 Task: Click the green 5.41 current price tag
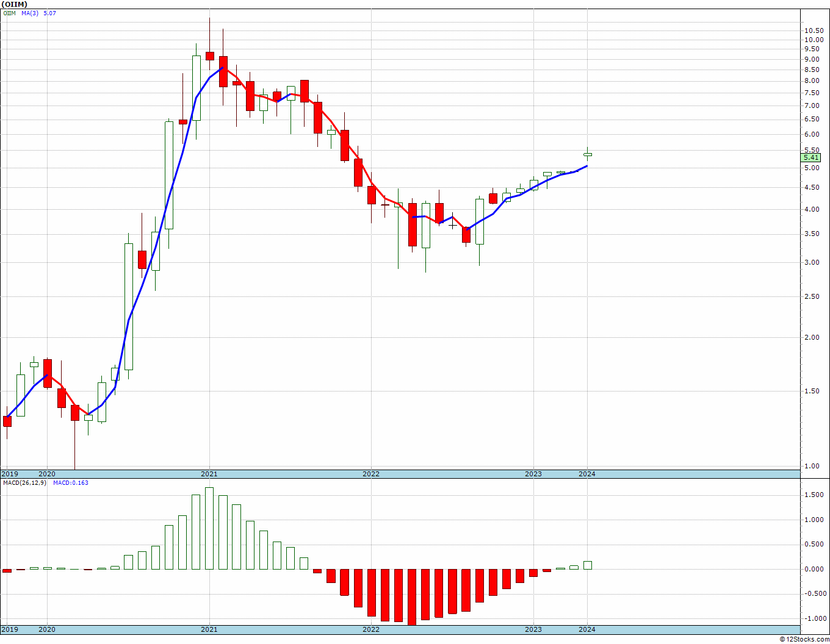pyautogui.click(x=812, y=157)
